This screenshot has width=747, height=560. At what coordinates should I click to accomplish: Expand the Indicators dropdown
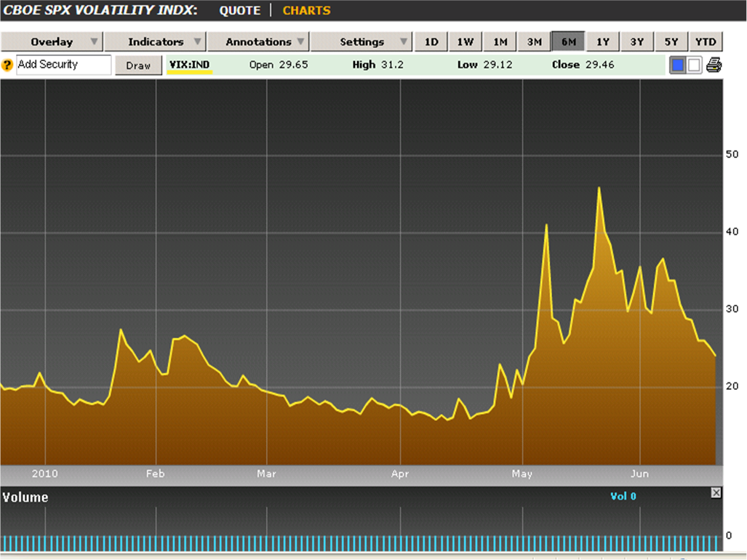(156, 41)
